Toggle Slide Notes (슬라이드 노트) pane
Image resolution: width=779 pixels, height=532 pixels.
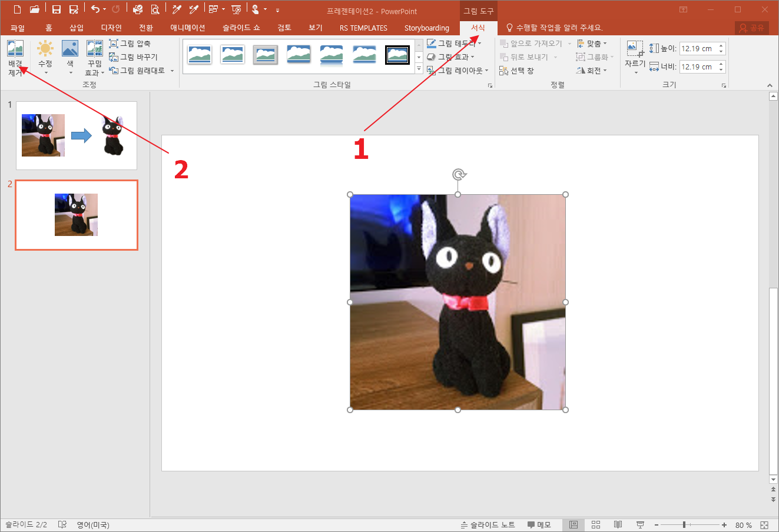[488, 525]
